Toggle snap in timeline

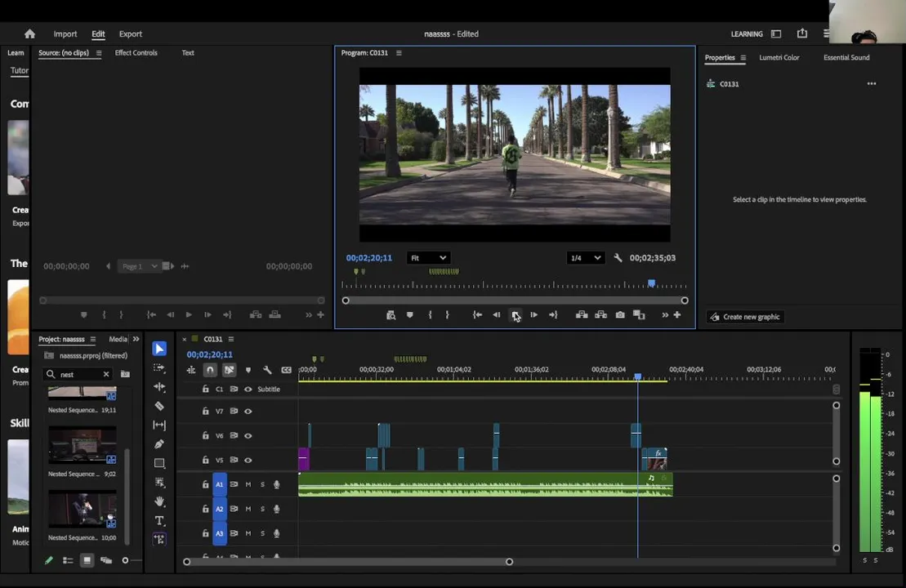tap(210, 370)
